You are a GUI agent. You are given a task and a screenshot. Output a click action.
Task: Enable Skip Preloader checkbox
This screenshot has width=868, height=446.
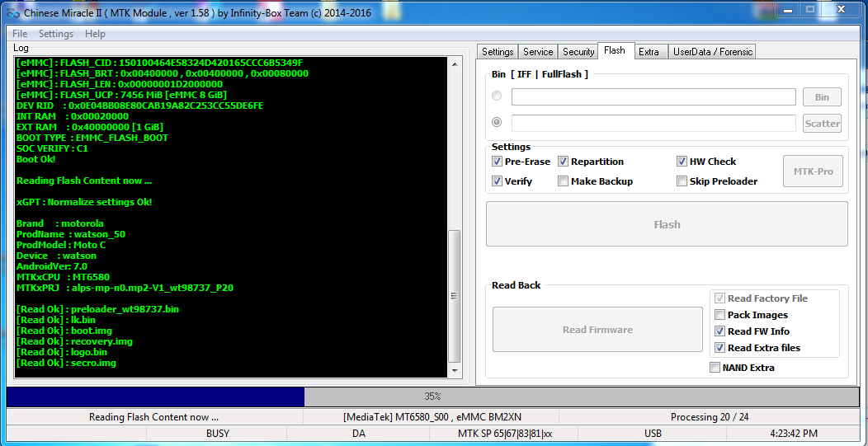(682, 181)
